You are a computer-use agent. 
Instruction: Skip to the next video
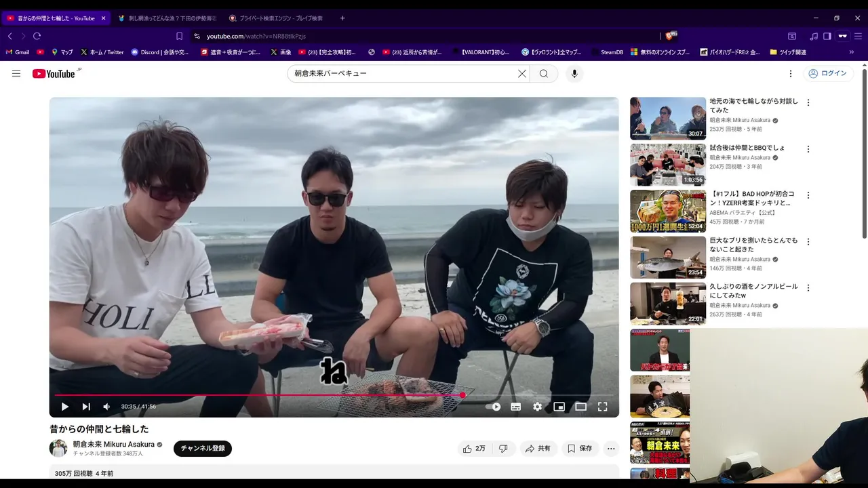point(86,407)
